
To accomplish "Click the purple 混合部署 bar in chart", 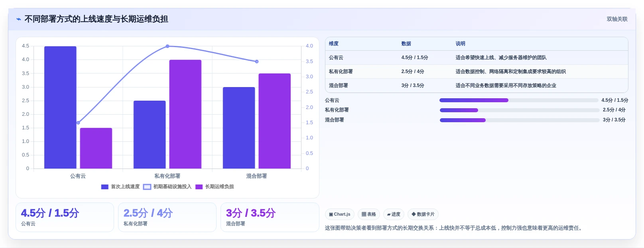I will [x=275, y=121].
